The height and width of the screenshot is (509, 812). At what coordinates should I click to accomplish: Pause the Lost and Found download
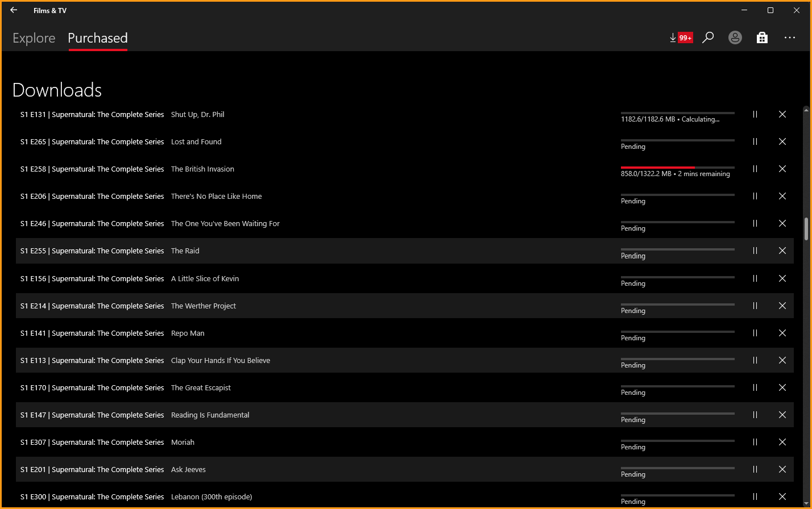click(x=755, y=141)
